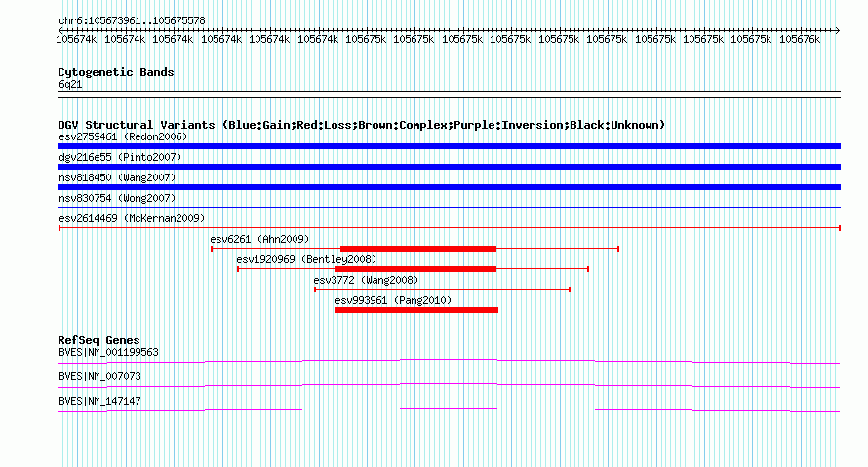Open the esv2614469 (McKernan2009) label

pos(132,218)
